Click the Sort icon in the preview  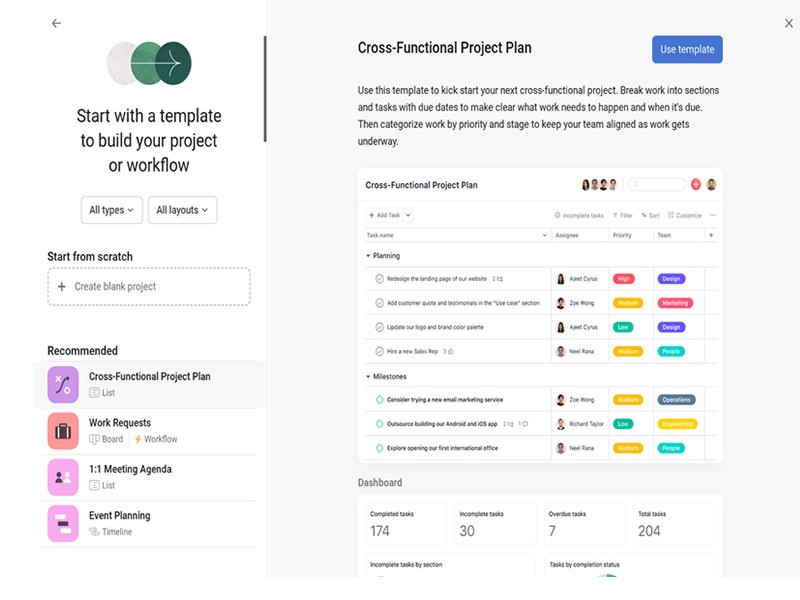651,214
